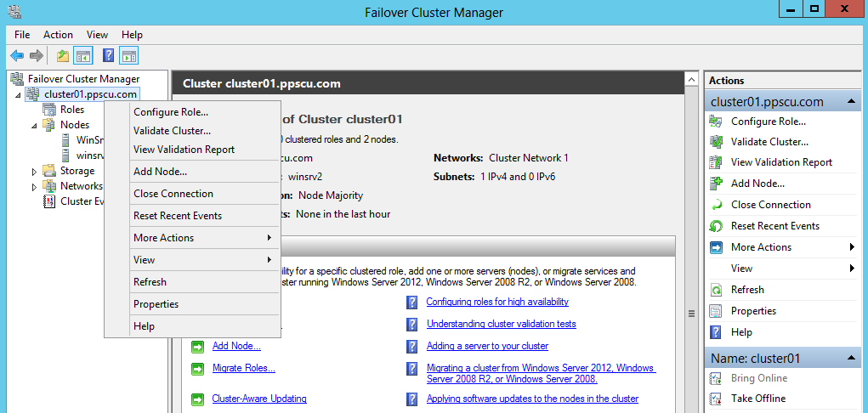Open Understanding cluster validation tests link

point(502,324)
